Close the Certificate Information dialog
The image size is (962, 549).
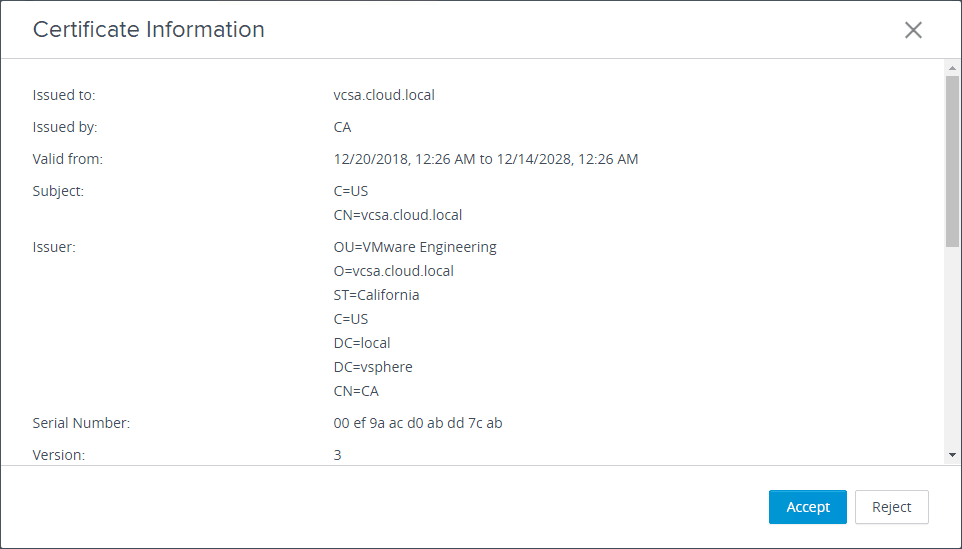click(913, 30)
